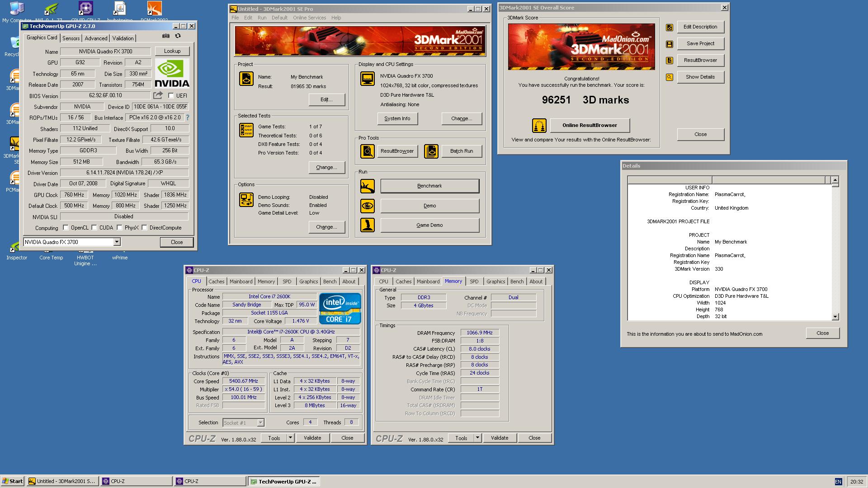868x488 pixels.
Task: Open the Online Services menu
Action: pos(309,18)
